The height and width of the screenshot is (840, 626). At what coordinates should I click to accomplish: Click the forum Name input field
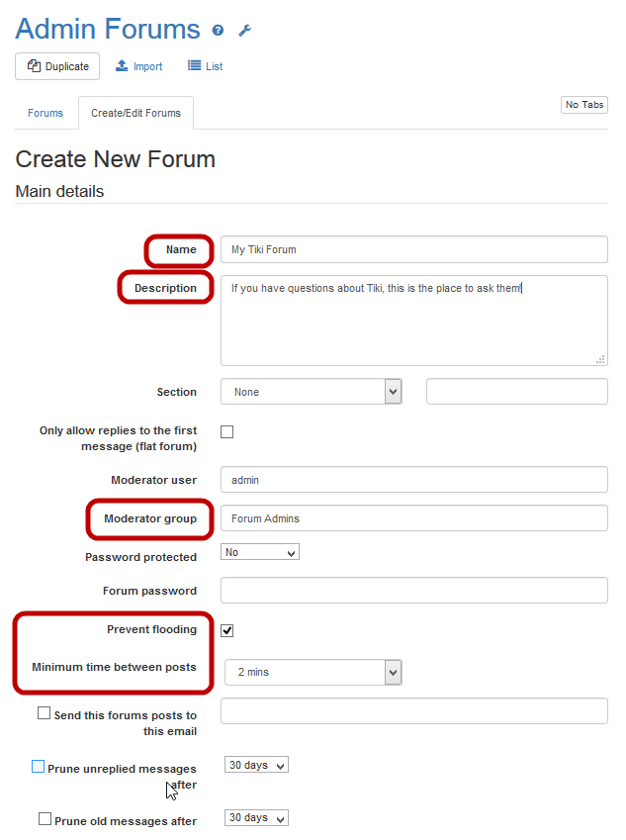point(413,249)
